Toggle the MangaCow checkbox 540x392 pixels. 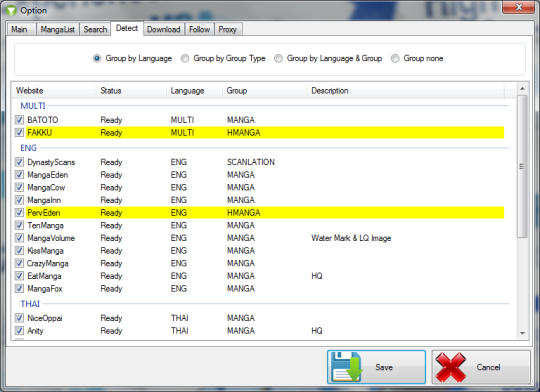point(19,187)
